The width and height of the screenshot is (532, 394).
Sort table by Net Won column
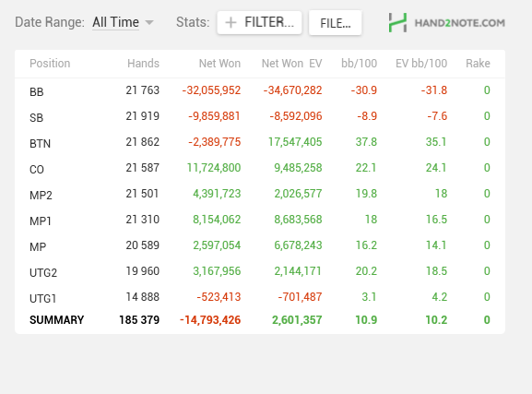(219, 64)
